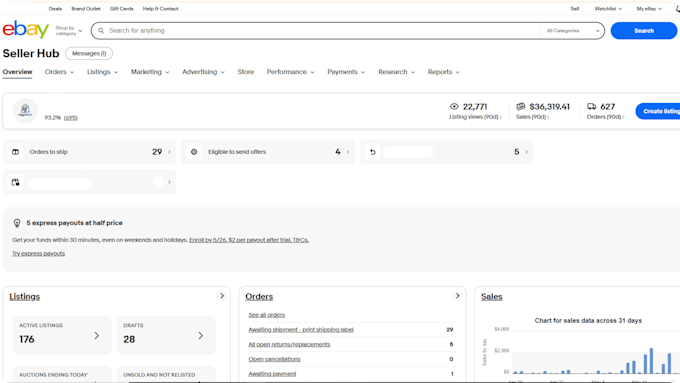The image size is (680, 383).
Task: Open the Watchlist dropdown
Action: coord(608,9)
